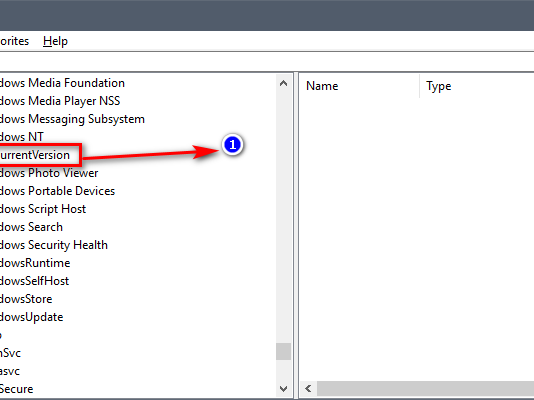Image resolution: width=534 pixels, height=400 pixels.
Task: Click the tree pane scroll up arrow
Action: [283, 83]
